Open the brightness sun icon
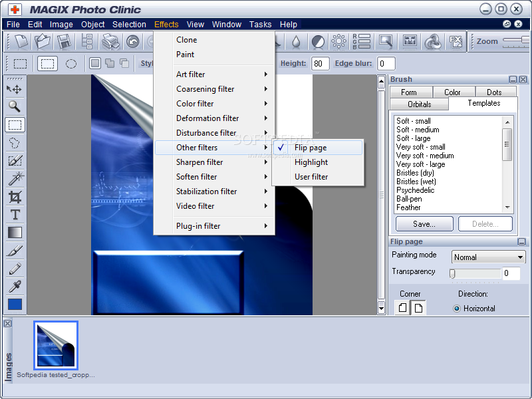Image resolution: width=532 pixels, height=399 pixels. [x=338, y=42]
